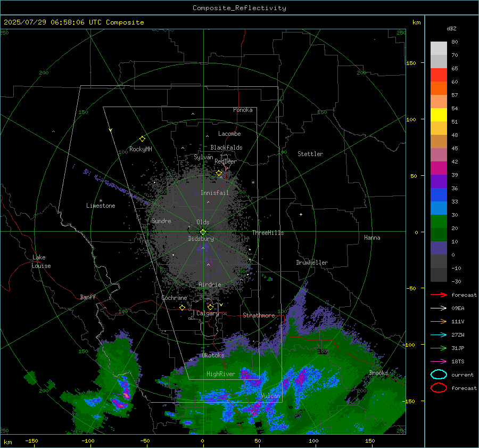The width and height of the screenshot is (479, 448).
Task: Pick the royal blue 36 dBZ swatch
Action: (x=439, y=194)
